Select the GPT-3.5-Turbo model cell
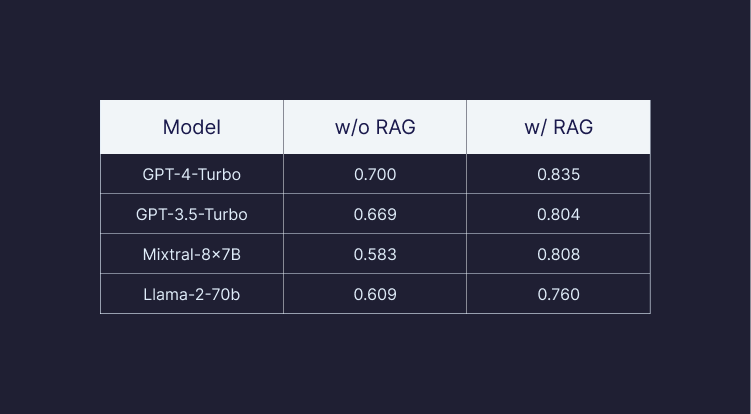 (191, 214)
